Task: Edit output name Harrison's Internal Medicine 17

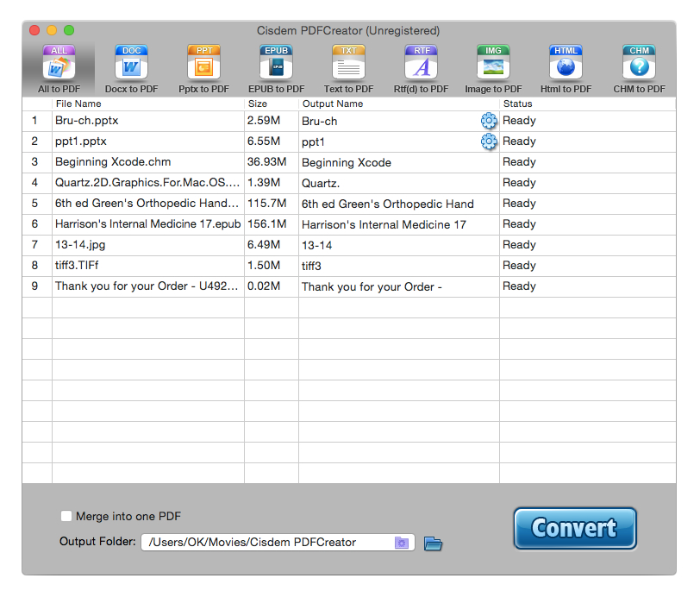Action: pos(384,225)
